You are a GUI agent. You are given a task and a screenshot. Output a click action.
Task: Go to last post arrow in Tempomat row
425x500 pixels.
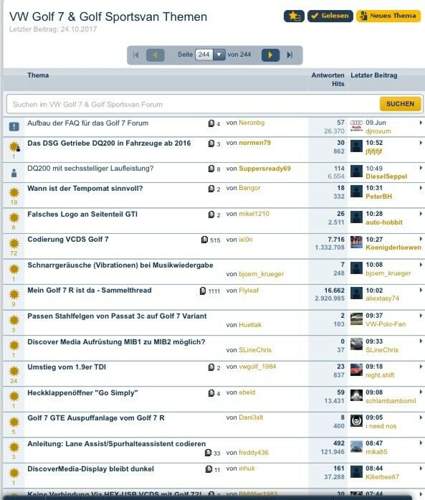[421, 188]
